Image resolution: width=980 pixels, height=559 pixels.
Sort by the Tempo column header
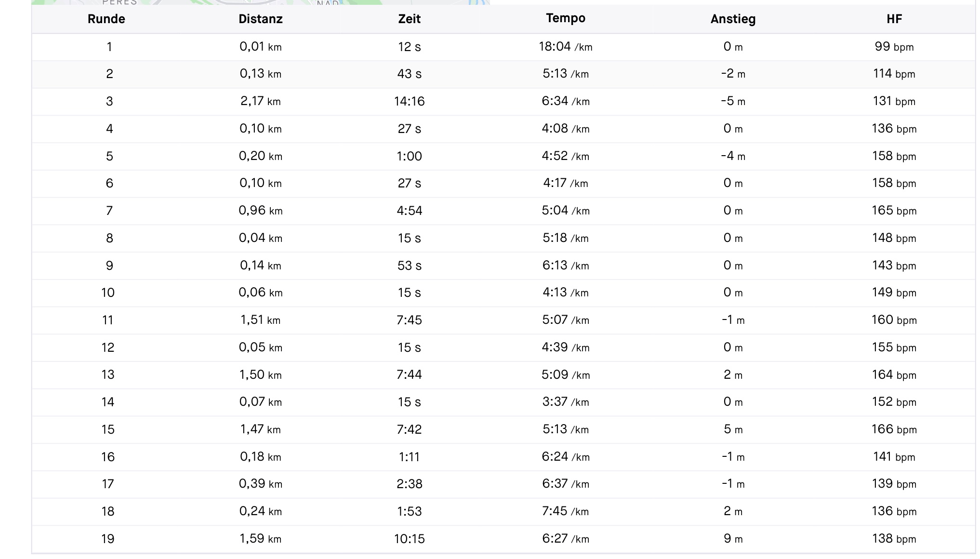pyautogui.click(x=565, y=18)
